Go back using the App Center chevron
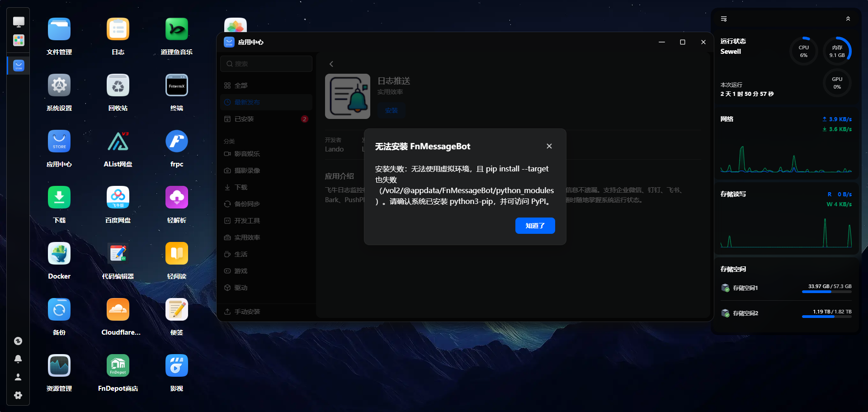 coord(331,64)
